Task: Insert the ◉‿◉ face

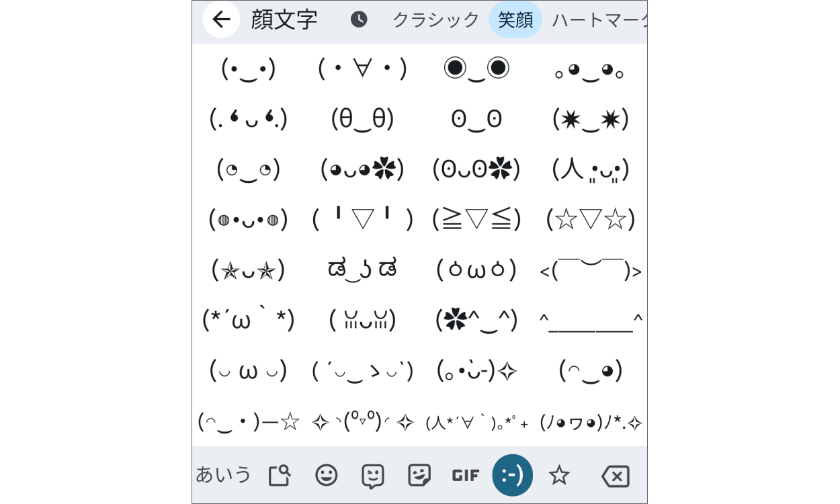Action: point(476,68)
